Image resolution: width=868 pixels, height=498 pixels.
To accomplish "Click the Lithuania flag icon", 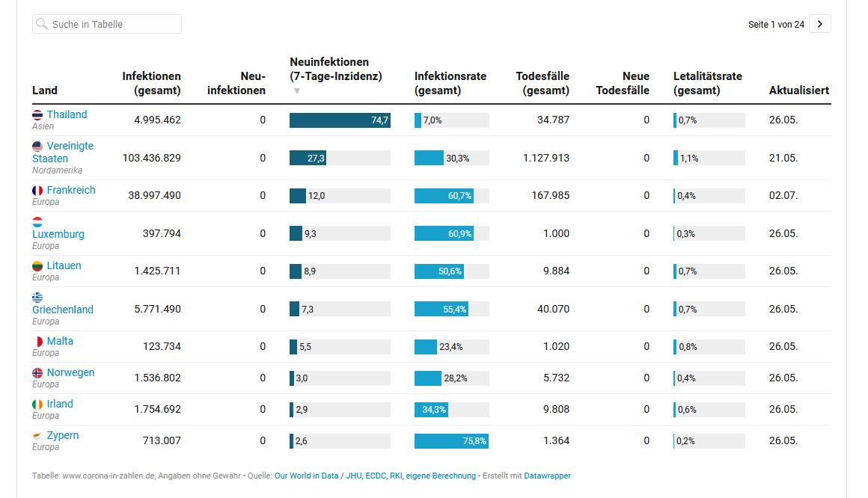I will click(37, 266).
